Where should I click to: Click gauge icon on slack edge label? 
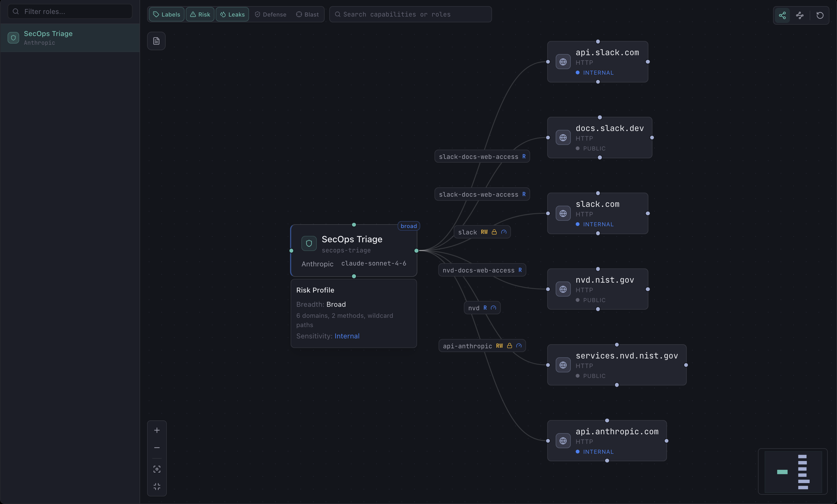504,232
